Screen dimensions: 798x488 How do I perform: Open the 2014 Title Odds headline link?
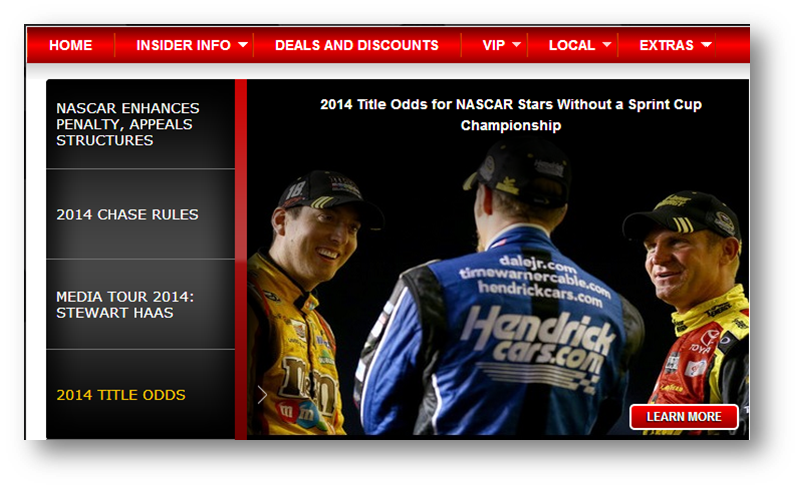[510, 114]
